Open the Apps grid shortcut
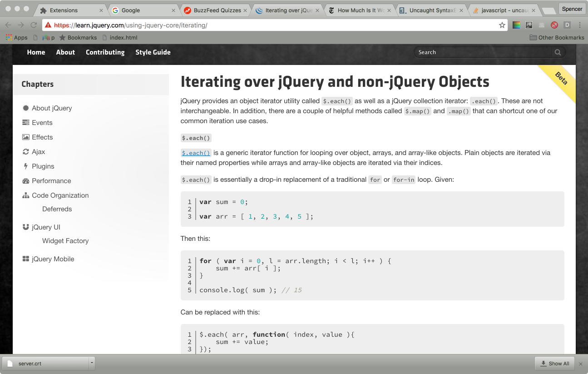This screenshot has height=374, width=588. tap(17, 38)
